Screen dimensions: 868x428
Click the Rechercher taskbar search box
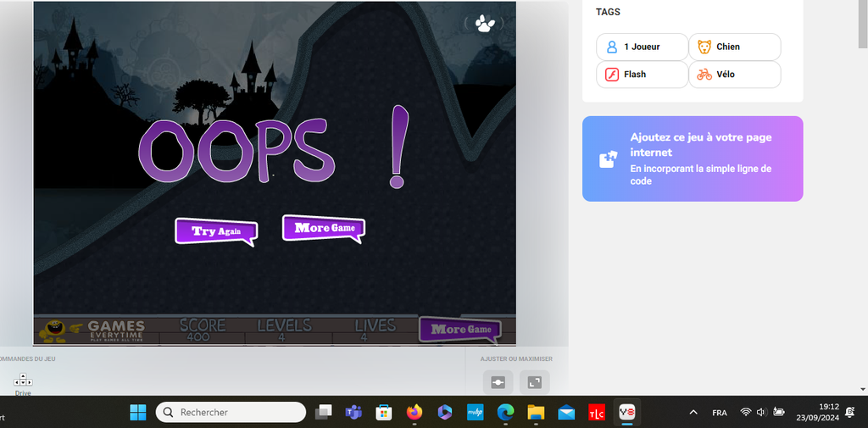coord(231,412)
